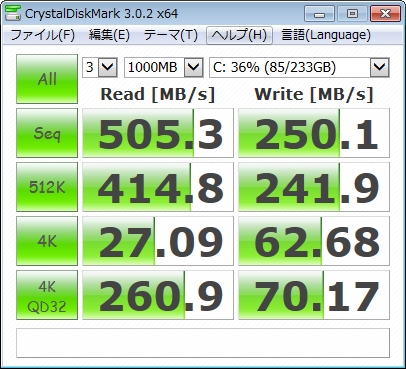This screenshot has height=369, width=406.
Task: Start the 512K benchmark
Action: pos(47,187)
